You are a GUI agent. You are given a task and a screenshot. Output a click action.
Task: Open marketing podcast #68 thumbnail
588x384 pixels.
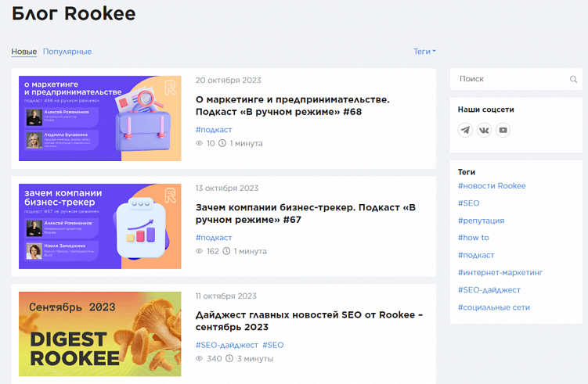pos(99,118)
